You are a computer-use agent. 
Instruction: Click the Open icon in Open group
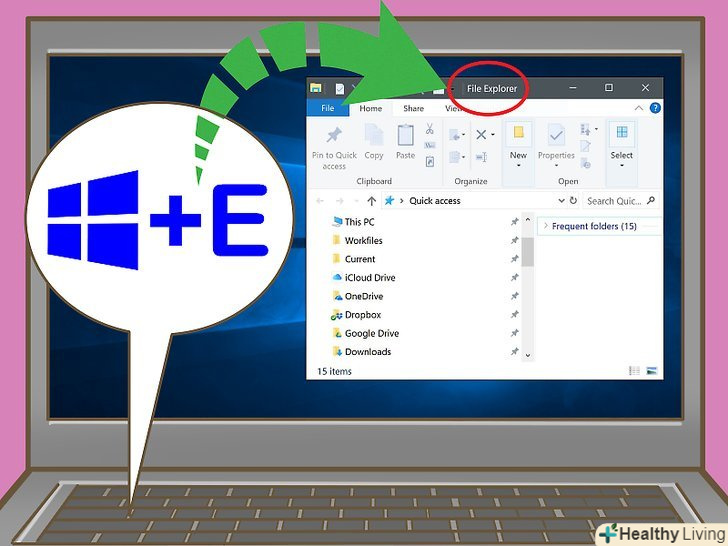point(585,130)
